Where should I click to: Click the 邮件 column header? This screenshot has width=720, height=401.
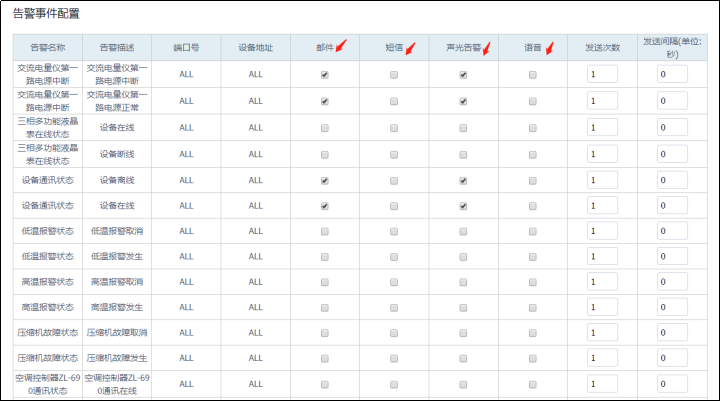324,48
